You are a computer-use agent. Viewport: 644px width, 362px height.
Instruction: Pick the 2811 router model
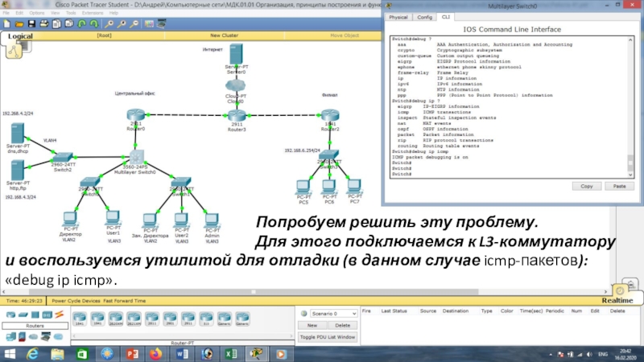click(152, 319)
